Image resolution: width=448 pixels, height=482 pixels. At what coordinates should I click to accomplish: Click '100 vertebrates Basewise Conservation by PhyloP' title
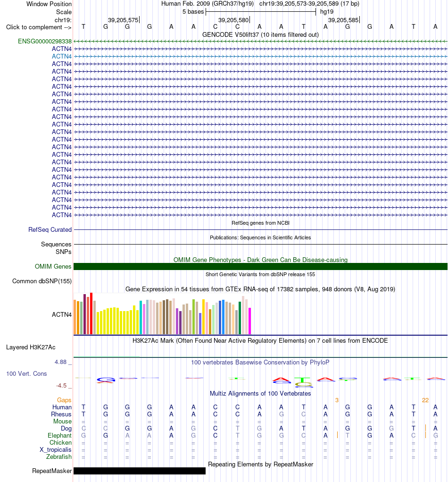tap(260, 362)
